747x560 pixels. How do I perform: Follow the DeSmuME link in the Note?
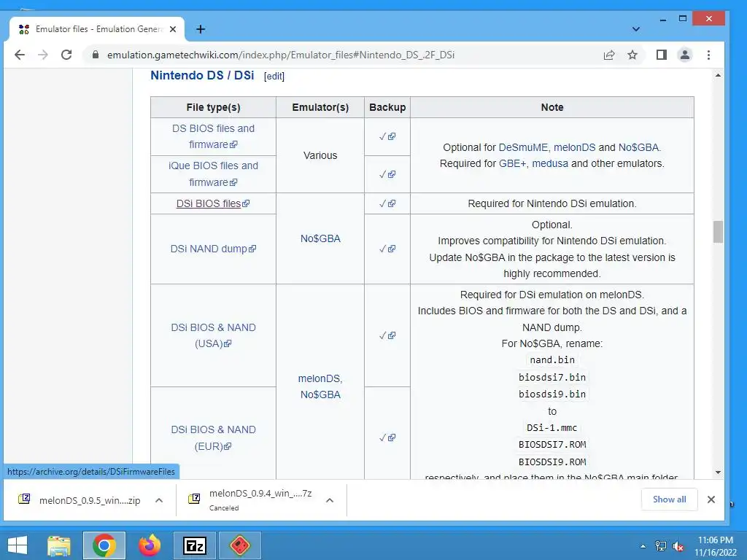tap(523, 147)
